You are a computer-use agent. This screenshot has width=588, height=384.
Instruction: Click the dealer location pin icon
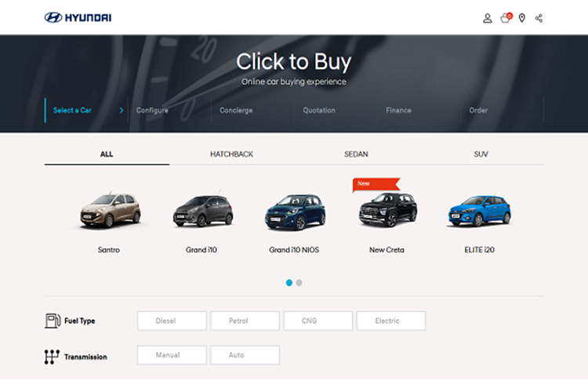coord(521,18)
